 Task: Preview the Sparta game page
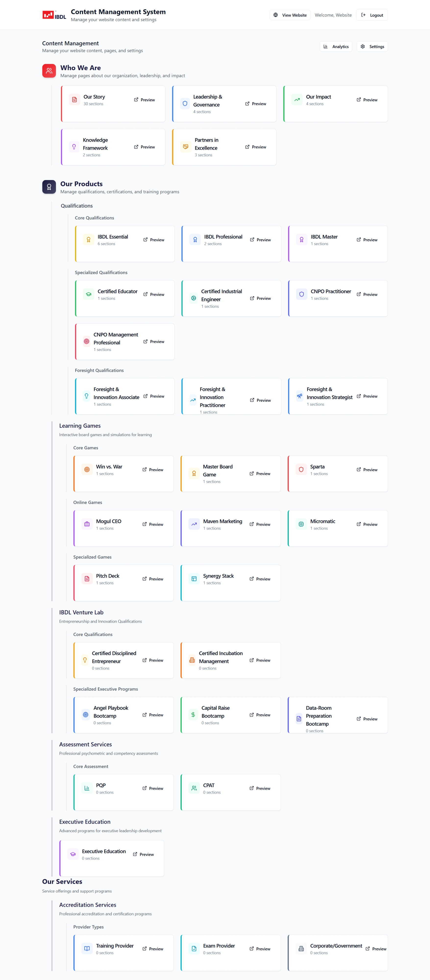point(367,469)
